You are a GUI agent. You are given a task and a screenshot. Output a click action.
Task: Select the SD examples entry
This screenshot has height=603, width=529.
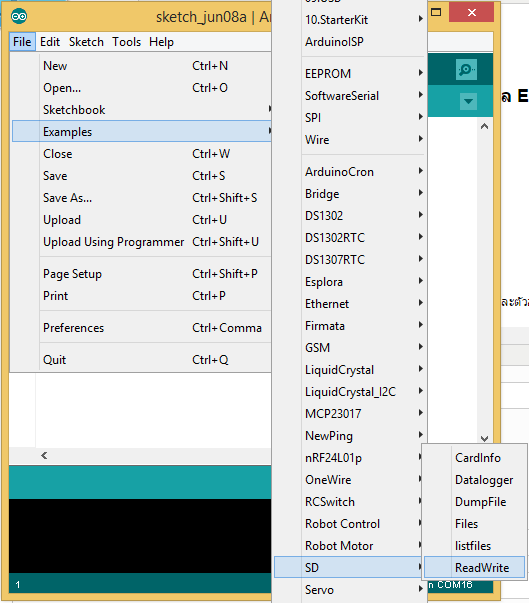pos(348,567)
